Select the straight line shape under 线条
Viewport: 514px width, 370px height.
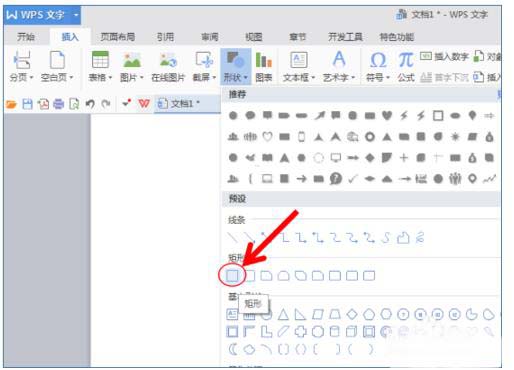tap(232, 237)
